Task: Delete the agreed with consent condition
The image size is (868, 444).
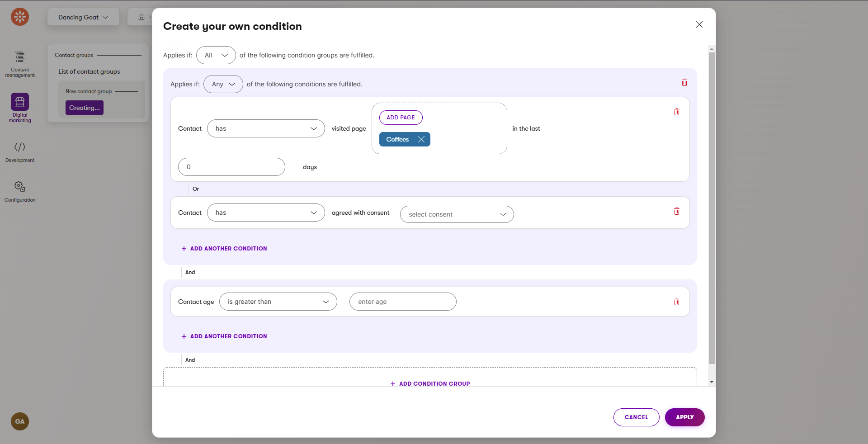Action: (677, 211)
